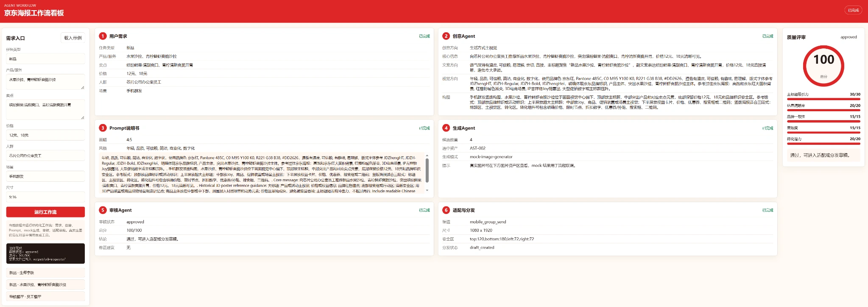Click the 1080 x 1920 size value
868x307 pixels.
[481, 230]
